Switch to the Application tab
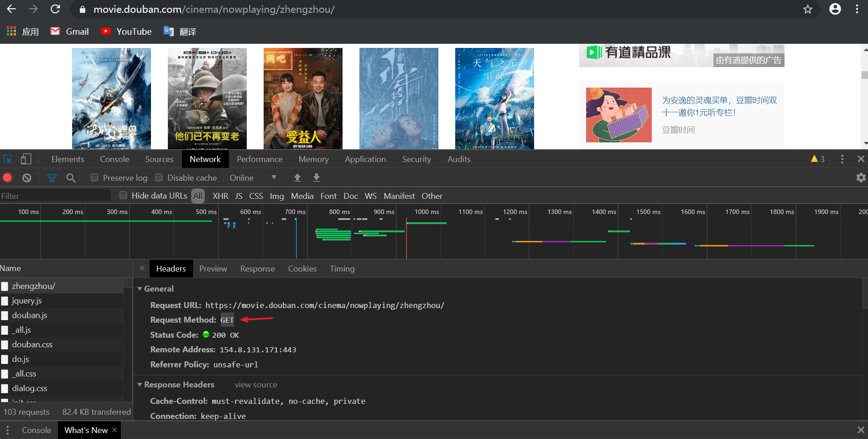868x439 pixels. click(x=365, y=159)
